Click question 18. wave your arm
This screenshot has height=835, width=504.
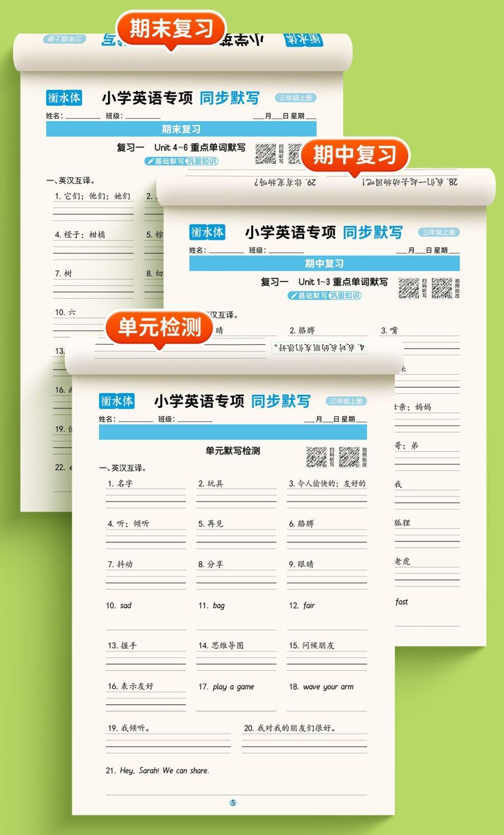tap(321, 687)
